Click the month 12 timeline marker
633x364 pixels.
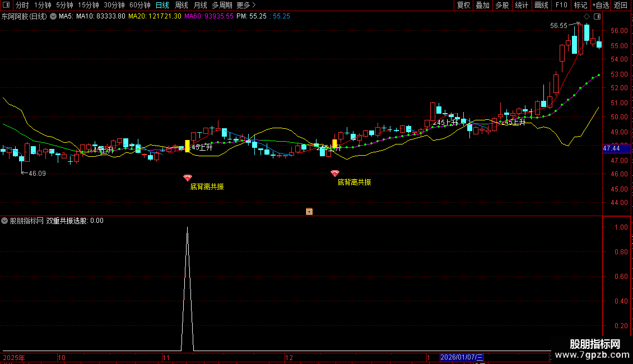click(288, 357)
